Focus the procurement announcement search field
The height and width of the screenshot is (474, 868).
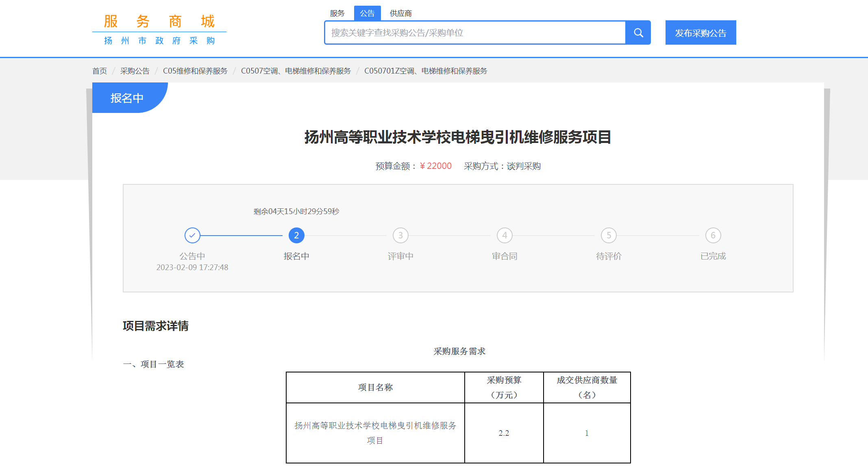pos(474,33)
